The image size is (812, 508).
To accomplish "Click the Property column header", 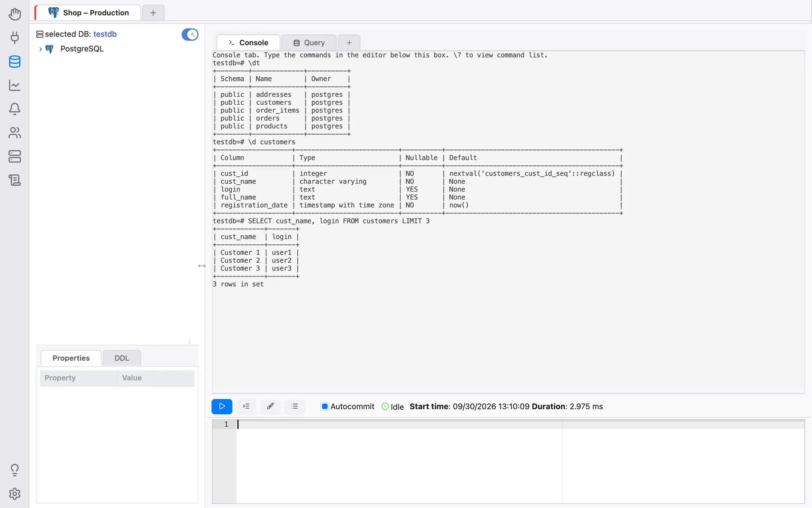I will tap(79, 378).
